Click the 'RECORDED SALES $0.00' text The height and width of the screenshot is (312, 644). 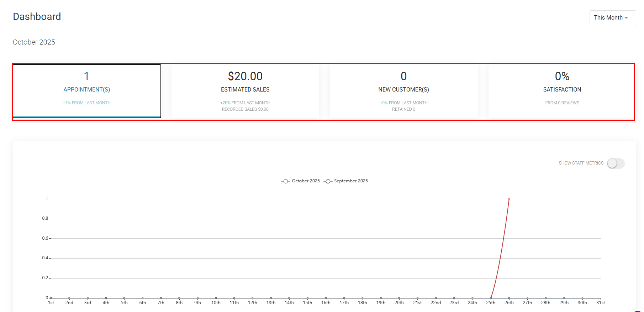point(245,109)
